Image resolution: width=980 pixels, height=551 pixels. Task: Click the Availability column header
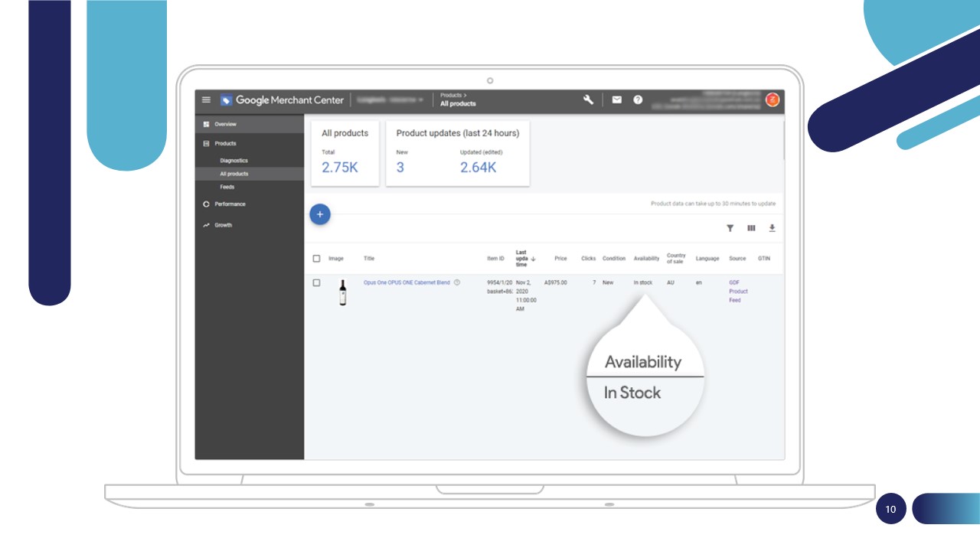(x=647, y=259)
